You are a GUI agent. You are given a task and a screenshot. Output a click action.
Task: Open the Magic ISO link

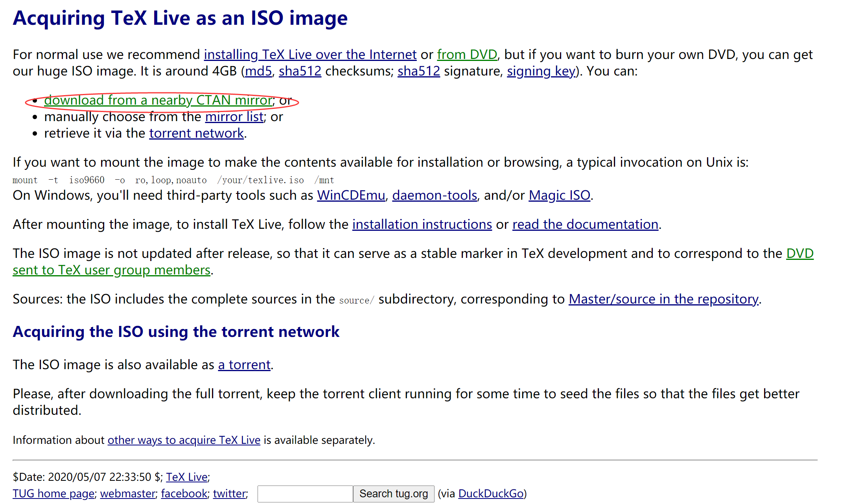[x=559, y=195]
